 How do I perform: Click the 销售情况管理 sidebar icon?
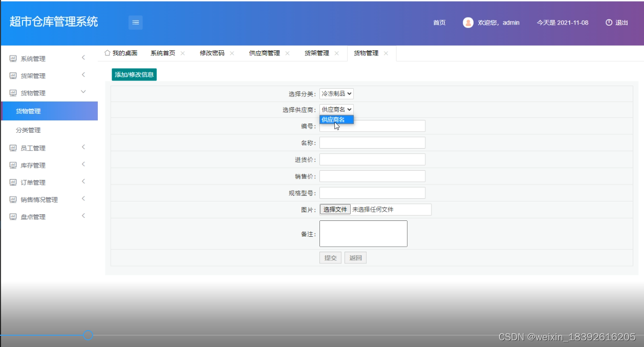[x=13, y=199]
